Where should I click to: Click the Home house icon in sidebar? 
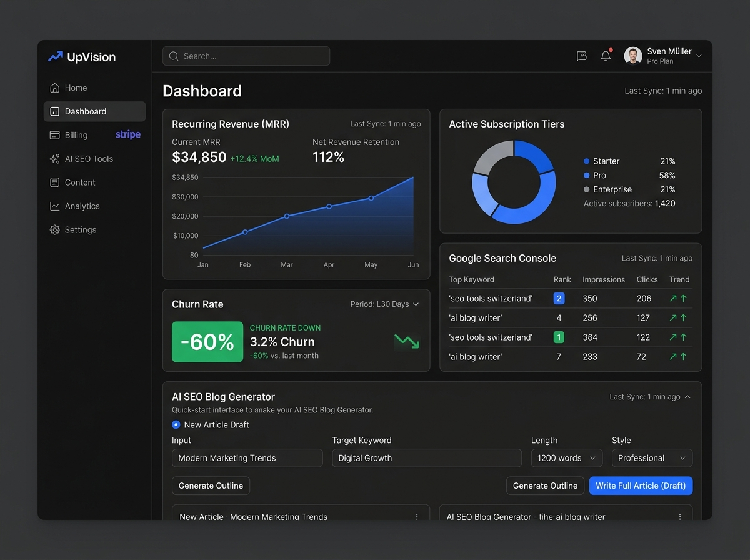pos(54,87)
